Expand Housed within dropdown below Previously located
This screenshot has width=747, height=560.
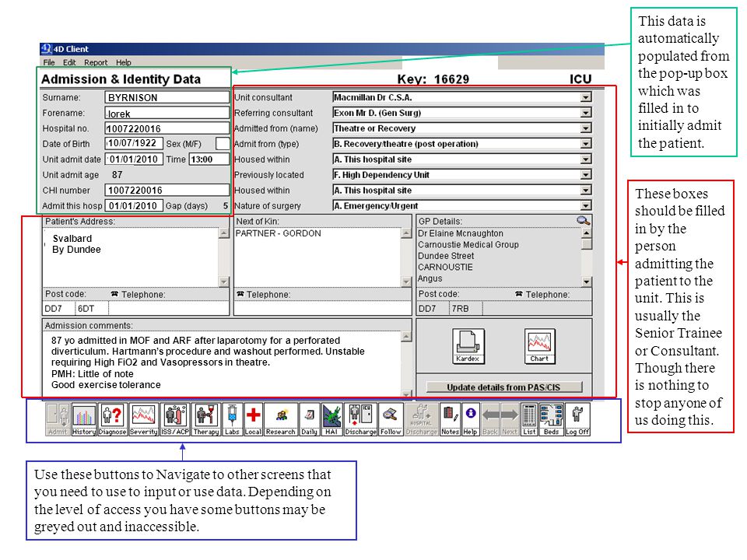click(x=586, y=190)
